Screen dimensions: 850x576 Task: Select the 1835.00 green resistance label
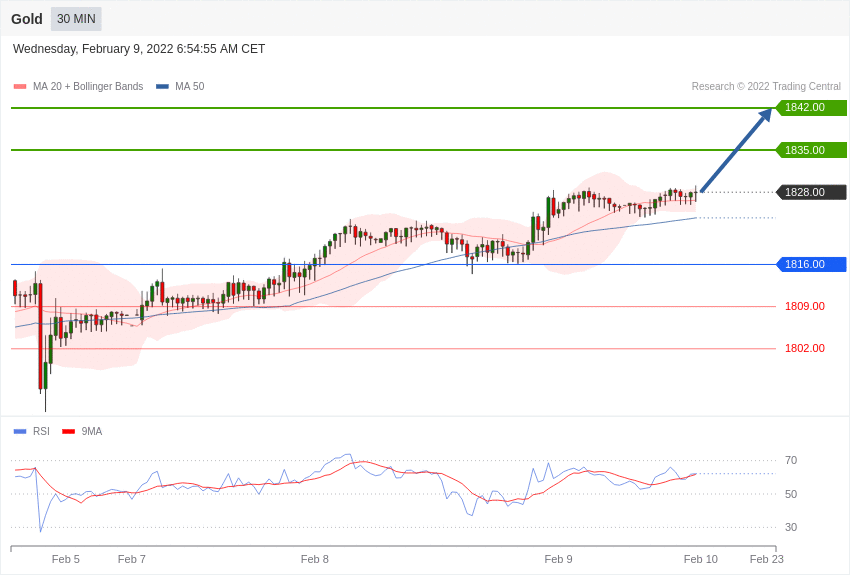(811, 150)
